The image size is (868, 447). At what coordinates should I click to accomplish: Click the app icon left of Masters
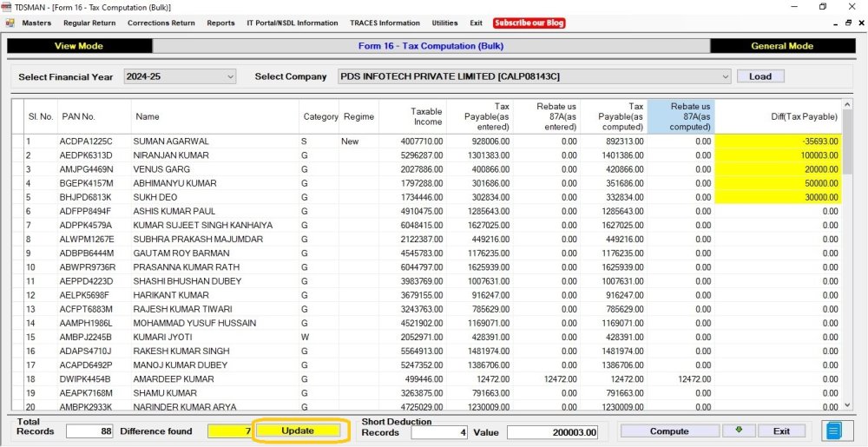click(10, 23)
